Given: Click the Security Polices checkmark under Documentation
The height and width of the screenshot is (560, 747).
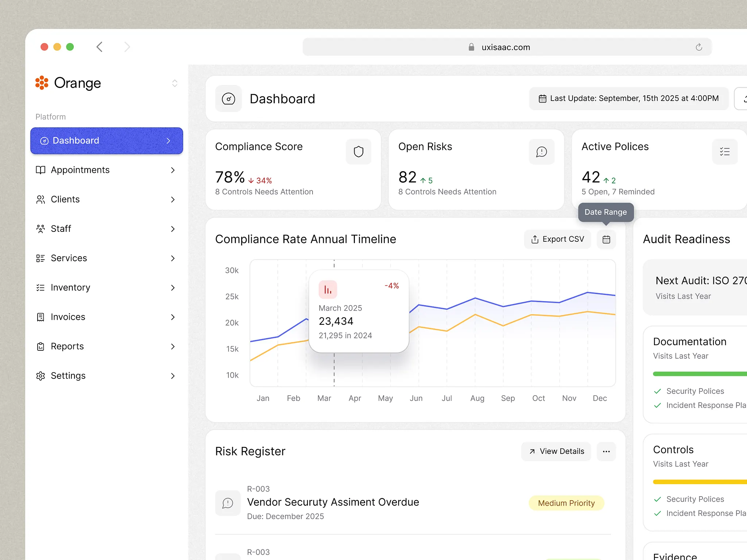Looking at the screenshot, I should point(658,391).
